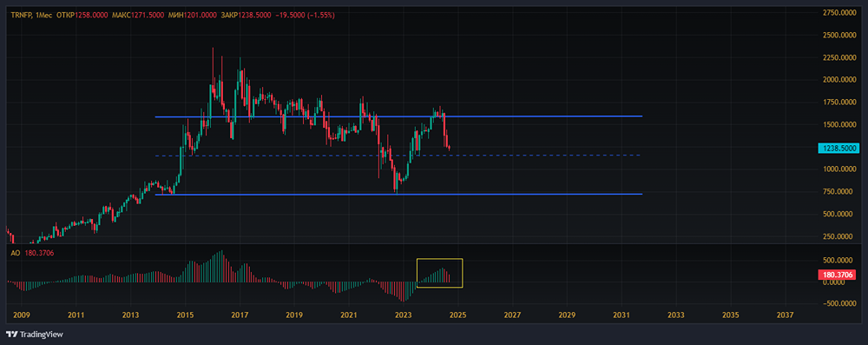Click the AO indicator name label
This screenshot has width=868, height=345.
click(15, 253)
